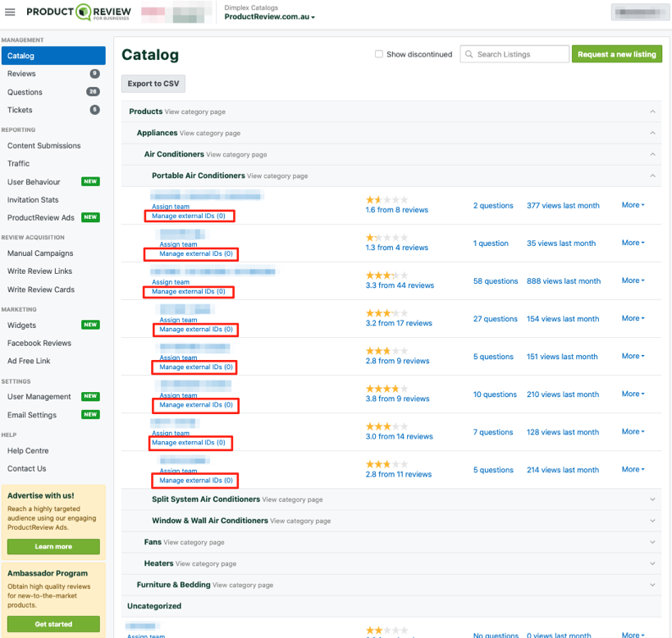The image size is (672, 638).
Task: Open the Reviews count badge
Action: coord(94,74)
